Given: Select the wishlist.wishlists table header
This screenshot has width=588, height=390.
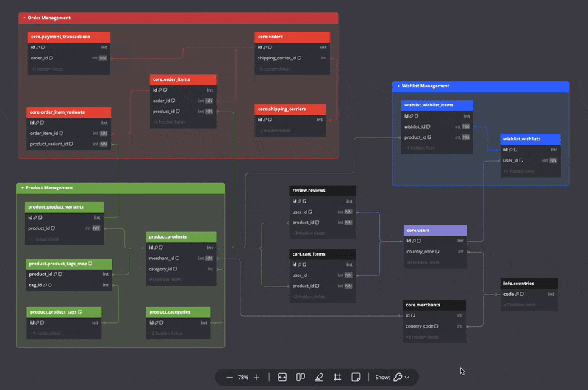Looking at the screenshot, I should point(530,139).
